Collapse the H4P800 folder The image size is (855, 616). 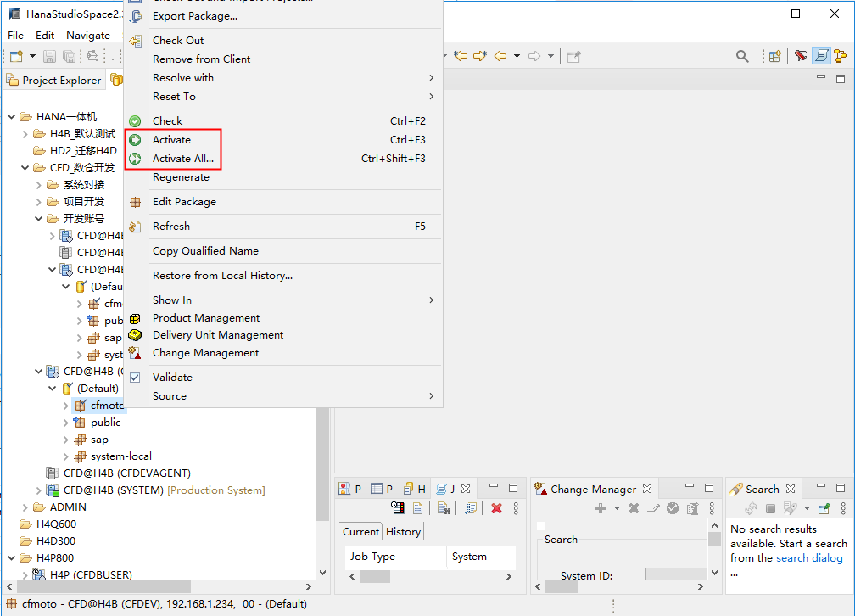12,558
